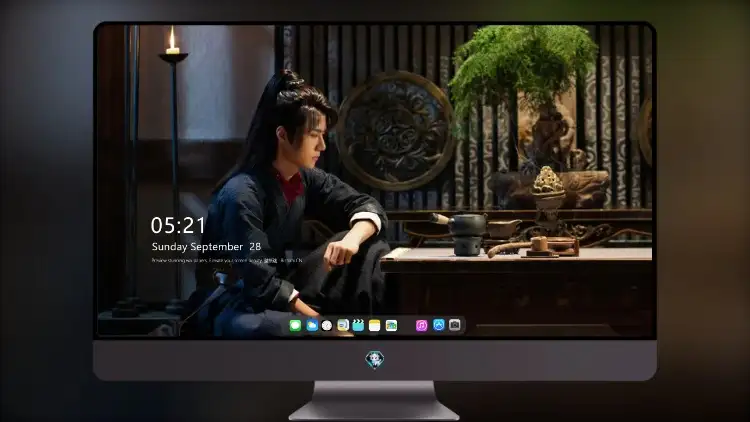This screenshot has height=422, width=750.
Task: Click the 05:21 clock widget
Action: click(178, 225)
